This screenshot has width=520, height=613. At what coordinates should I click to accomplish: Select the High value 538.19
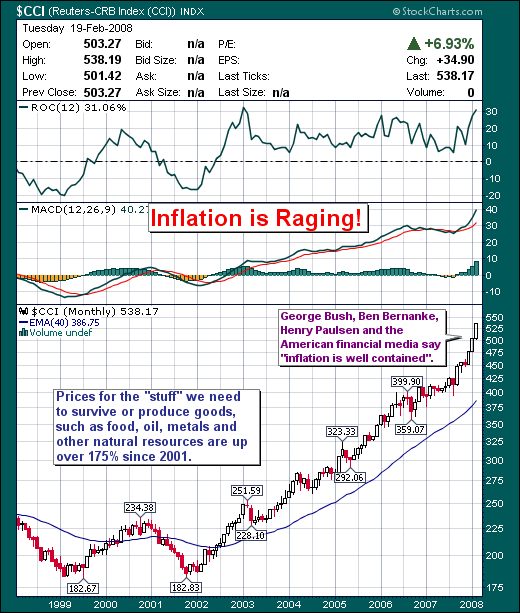[x=102, y=60]
